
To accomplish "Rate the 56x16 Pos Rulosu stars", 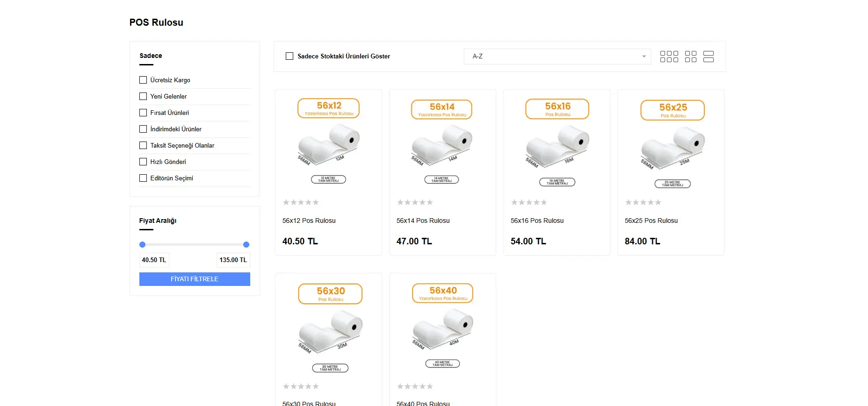I will pos(529,202).
